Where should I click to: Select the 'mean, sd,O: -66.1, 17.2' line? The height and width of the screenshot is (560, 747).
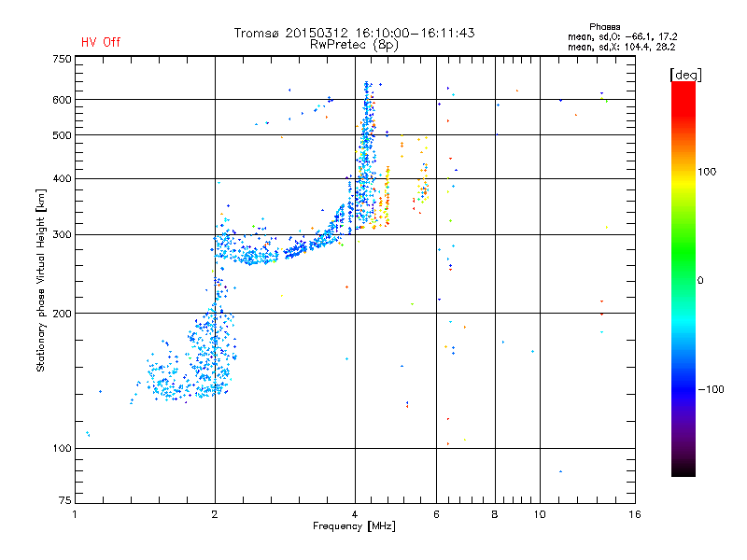622,36
